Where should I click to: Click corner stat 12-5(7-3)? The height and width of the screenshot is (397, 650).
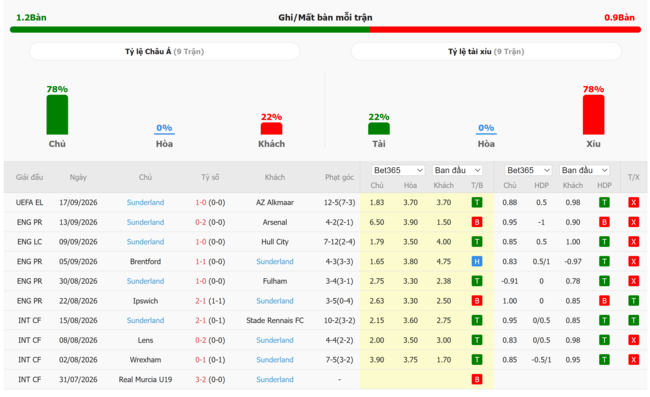click(339, 203)
